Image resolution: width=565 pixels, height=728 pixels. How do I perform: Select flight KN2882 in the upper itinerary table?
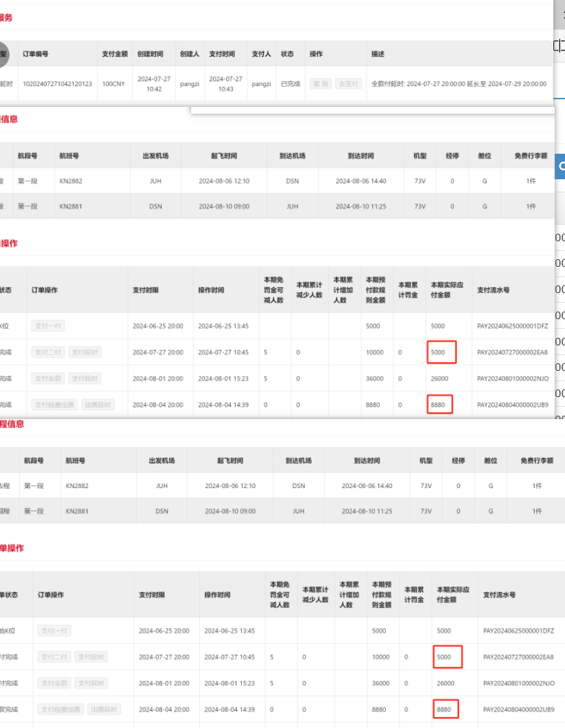click(x=70, y=181)
